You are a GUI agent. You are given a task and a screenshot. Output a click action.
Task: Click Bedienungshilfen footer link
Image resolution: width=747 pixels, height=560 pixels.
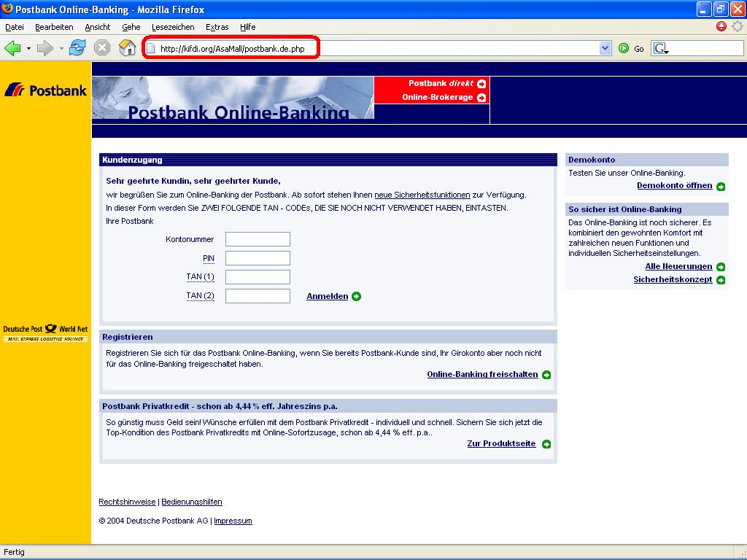click(x=192, y=502)
